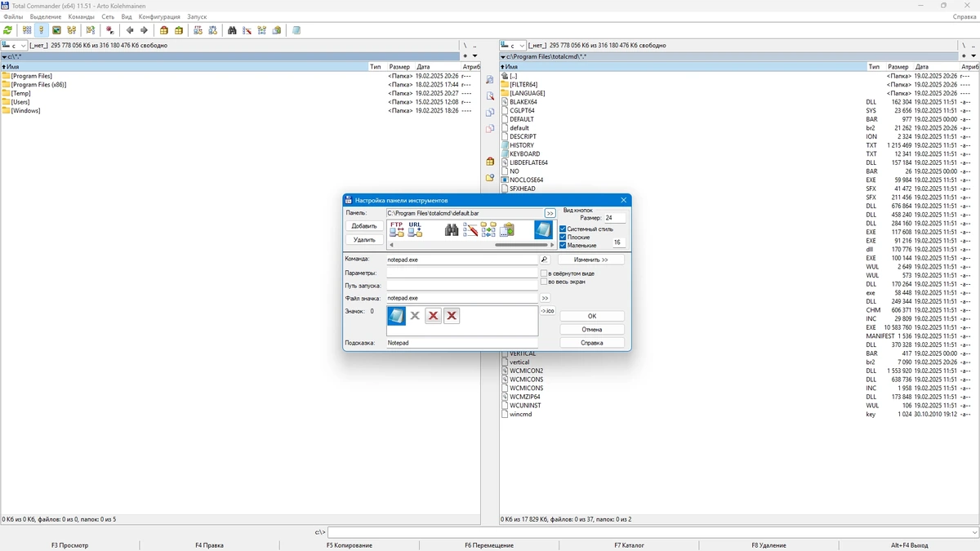
Task: Click the Команда input field
Action: (x=462, y=260)
